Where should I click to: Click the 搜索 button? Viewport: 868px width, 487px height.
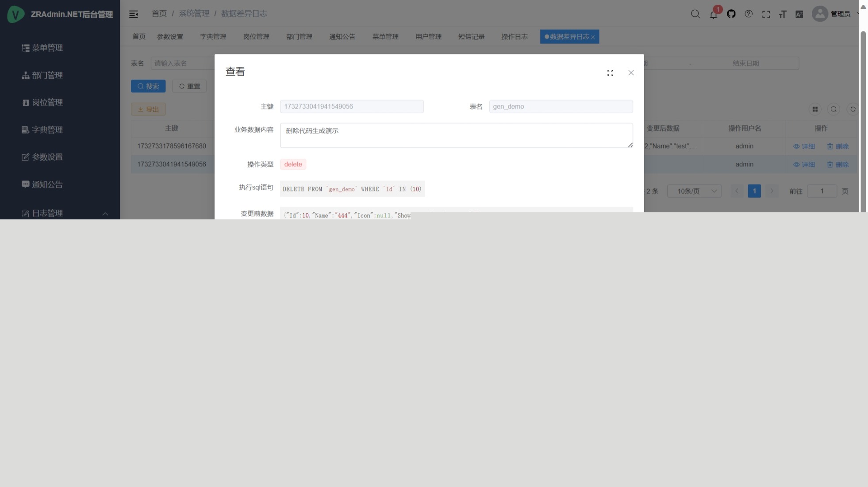click(148, 86)
